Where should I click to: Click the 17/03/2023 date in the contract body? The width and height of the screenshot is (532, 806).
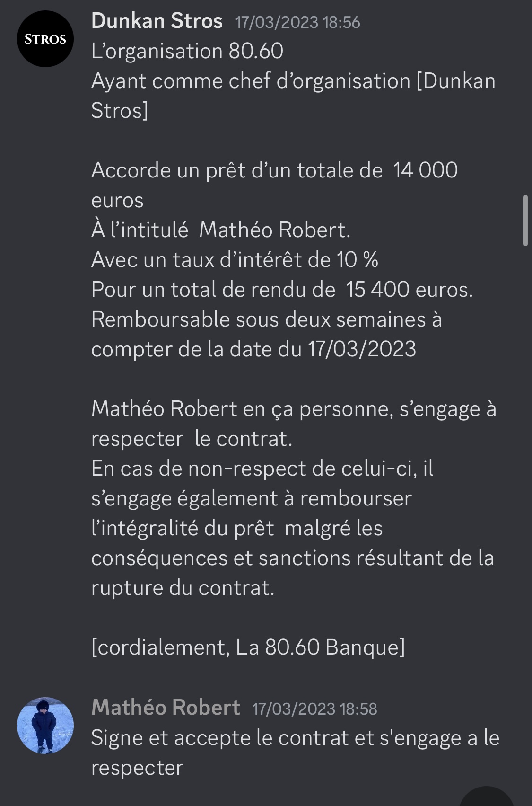(x=362, y=349)
